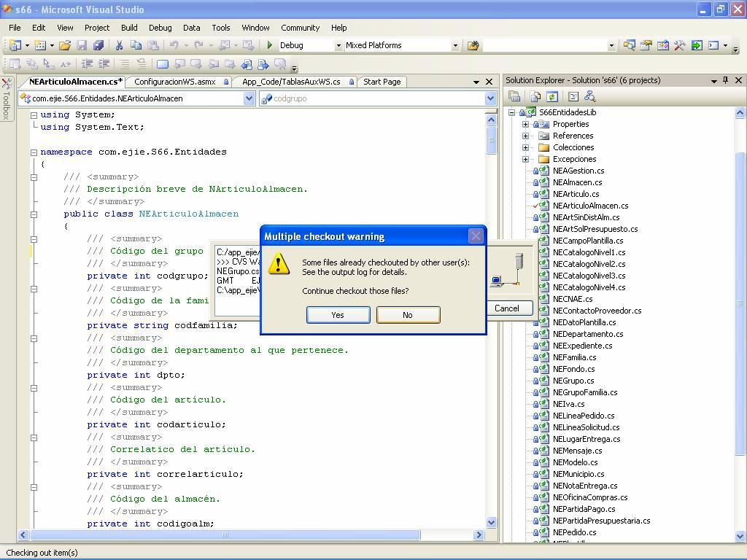Click No in the checkout warning
Image resolution: width=747 pixels, height=560 pixels.
click(x=408, y=315)
